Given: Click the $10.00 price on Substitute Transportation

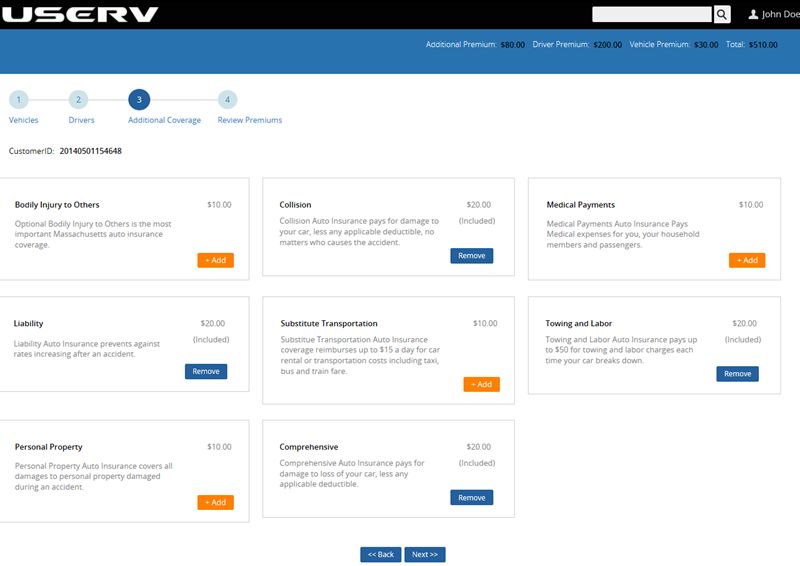Looking at the screenshot, I should [485, 324].
